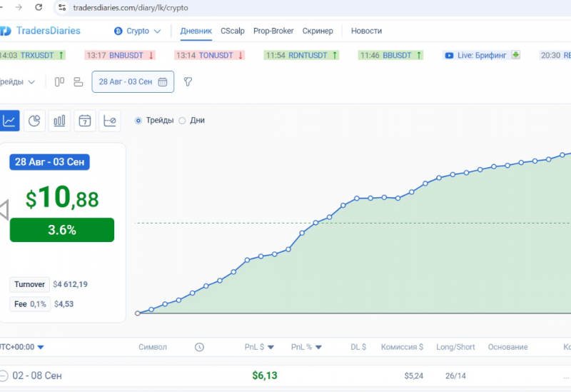Image resolution: width=571 pixels, height=392 pixels.
Task: Sort by the PnL $ column
Action: point(259,347)
